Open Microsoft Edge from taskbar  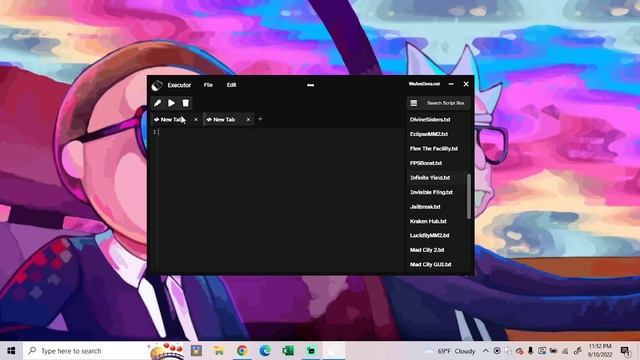(x=265, y=351)
